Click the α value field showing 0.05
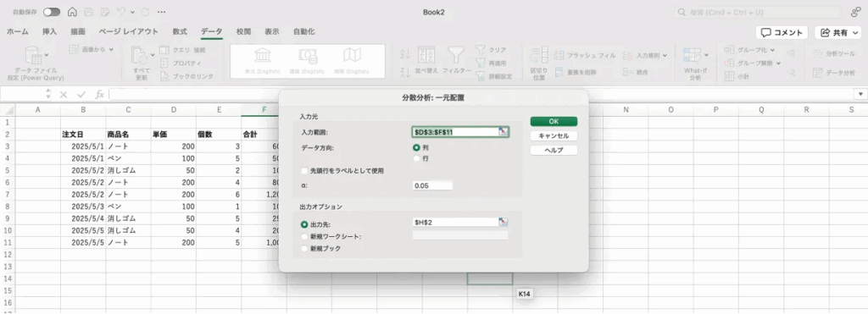 [433, 185]
